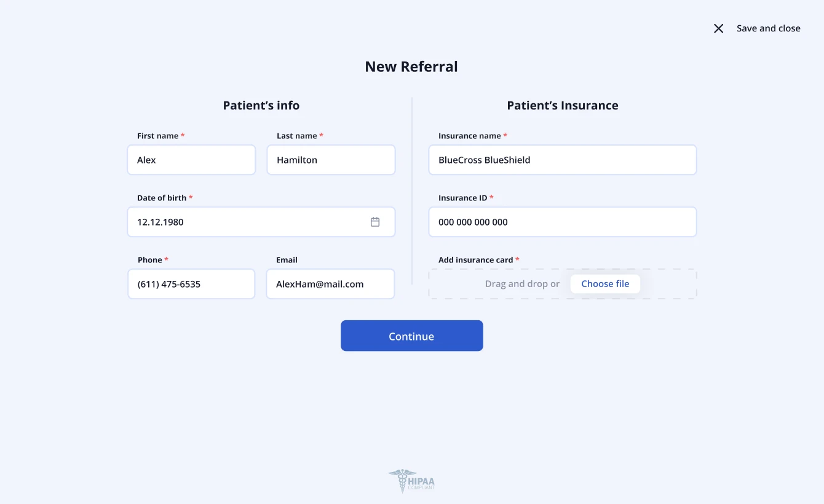824x504 pixels.
Task: Open the date of birth calendar picker
Action: click(x=375, y=222)
